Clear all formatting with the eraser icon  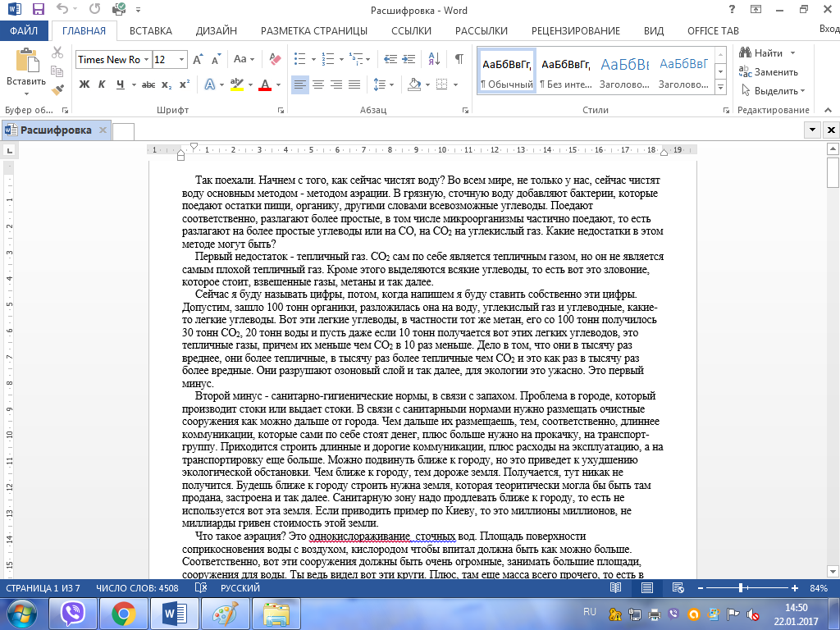[275, 59]
